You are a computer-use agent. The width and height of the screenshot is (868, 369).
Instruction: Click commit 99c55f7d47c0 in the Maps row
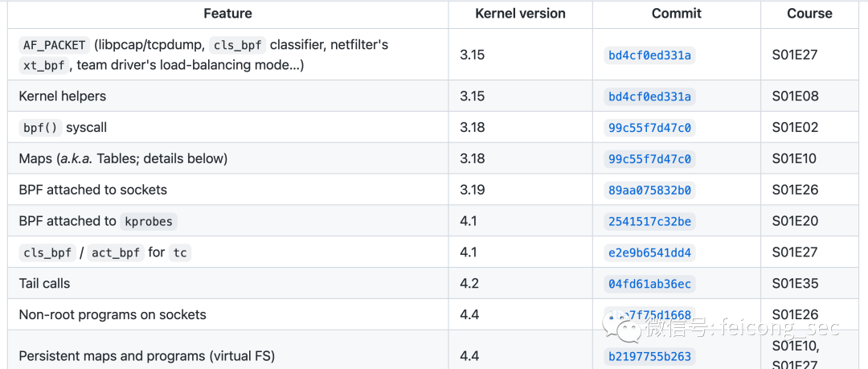649,159
